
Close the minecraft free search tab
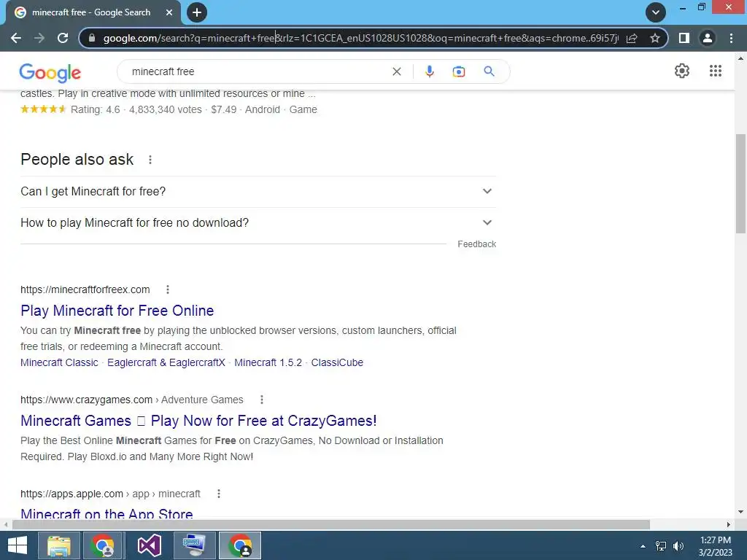(169, 12)
